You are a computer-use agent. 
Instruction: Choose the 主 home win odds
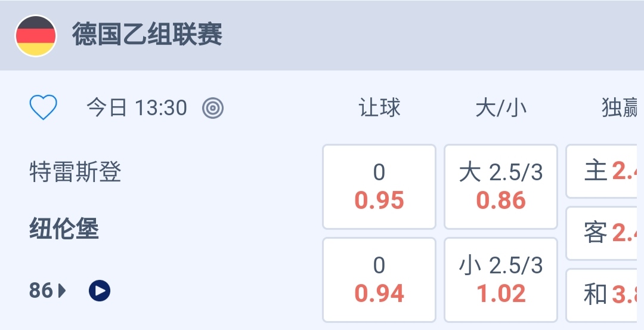[x=605, y=171]
